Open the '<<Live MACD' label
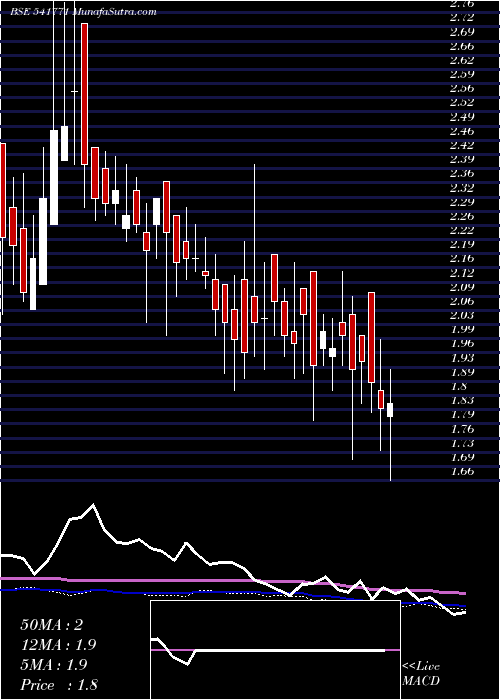 coord(421,675)
